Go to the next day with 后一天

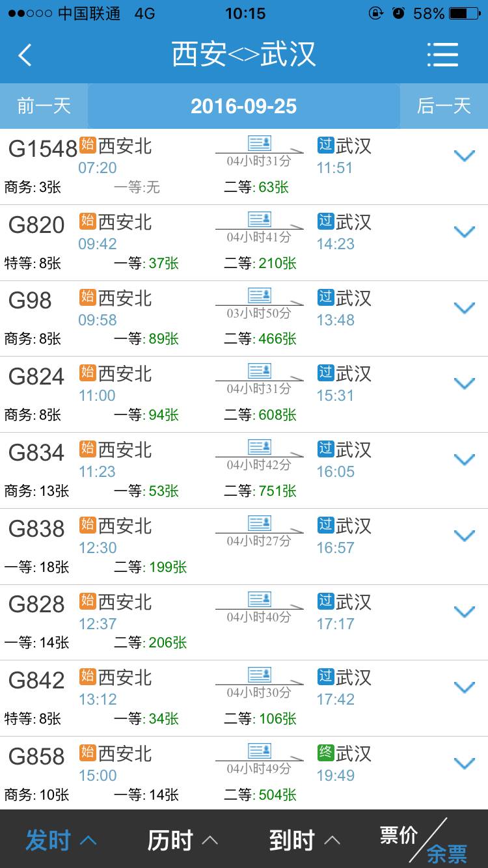point(445,107)
